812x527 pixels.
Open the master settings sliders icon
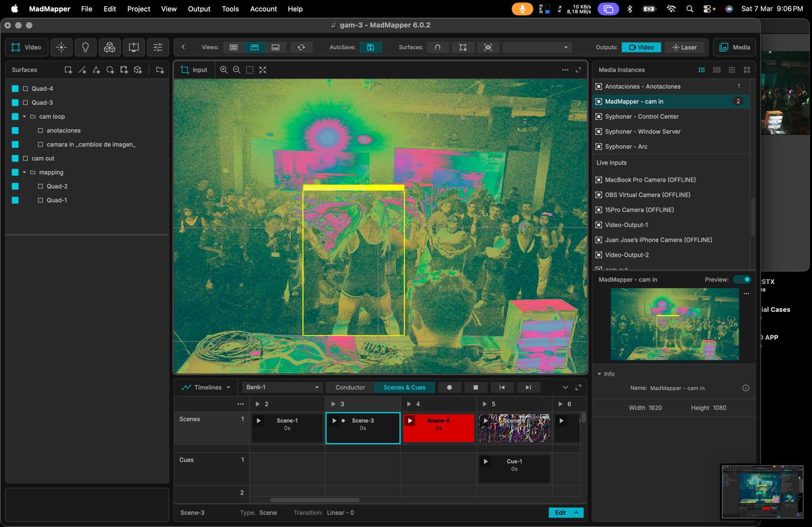click(158, 47)
